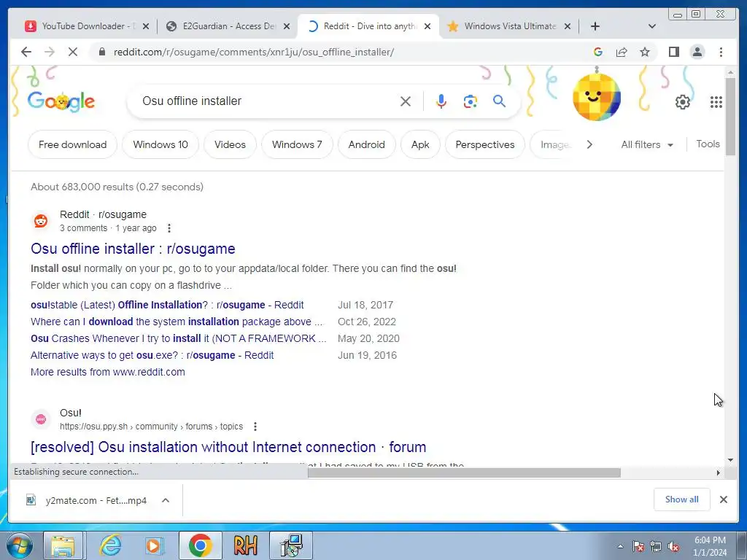Image resolution: width=747 pixels, height=560 pixels.
Task: Select the Android filter chip
Action: 367,144
